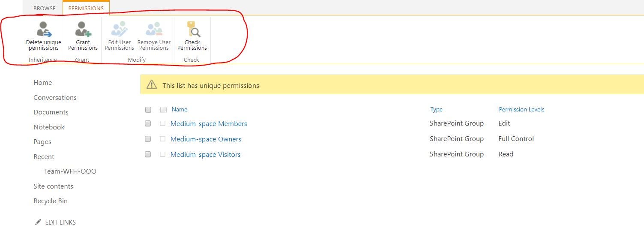Select the Remove User Permissions icon

(154, 29)
